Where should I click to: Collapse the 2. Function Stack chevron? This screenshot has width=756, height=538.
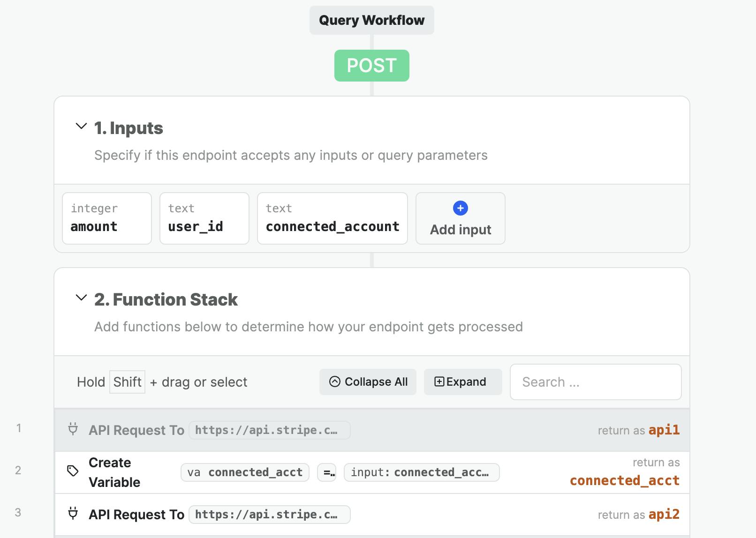tap(81, 298)
